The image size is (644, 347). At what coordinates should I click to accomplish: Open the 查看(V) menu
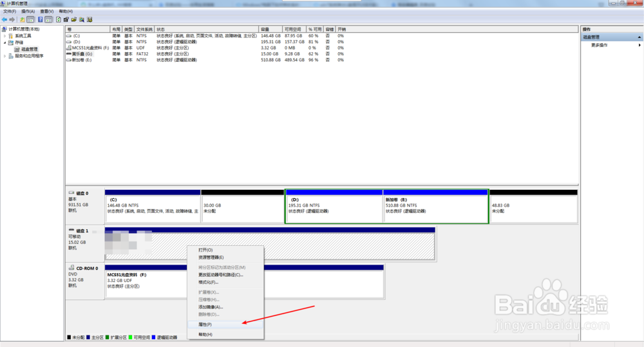pos(47,12)
